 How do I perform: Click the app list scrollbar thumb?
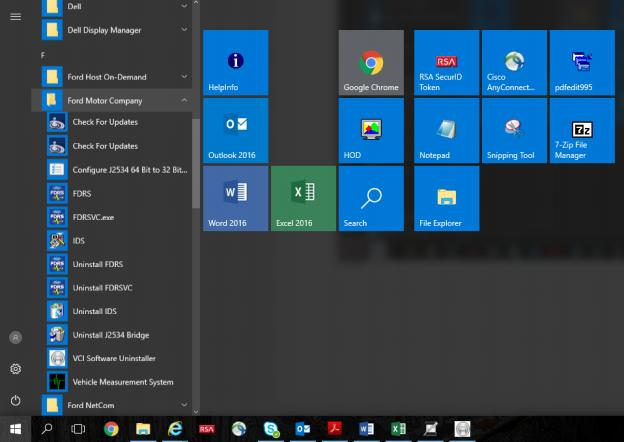pos(196,163)
